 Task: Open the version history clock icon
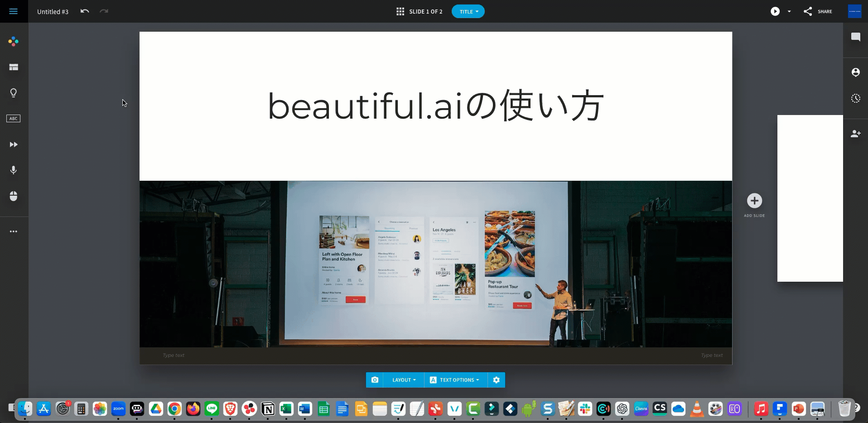(x=855, y=98)
